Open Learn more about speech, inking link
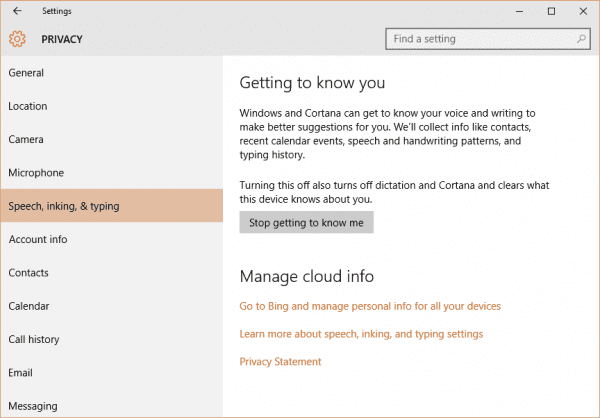The image size is (600, 418). tap(361, 334)
